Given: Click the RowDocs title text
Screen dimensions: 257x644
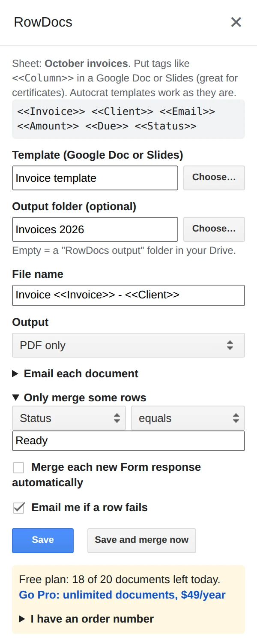Looking at the screenshot, I should 43,22.
